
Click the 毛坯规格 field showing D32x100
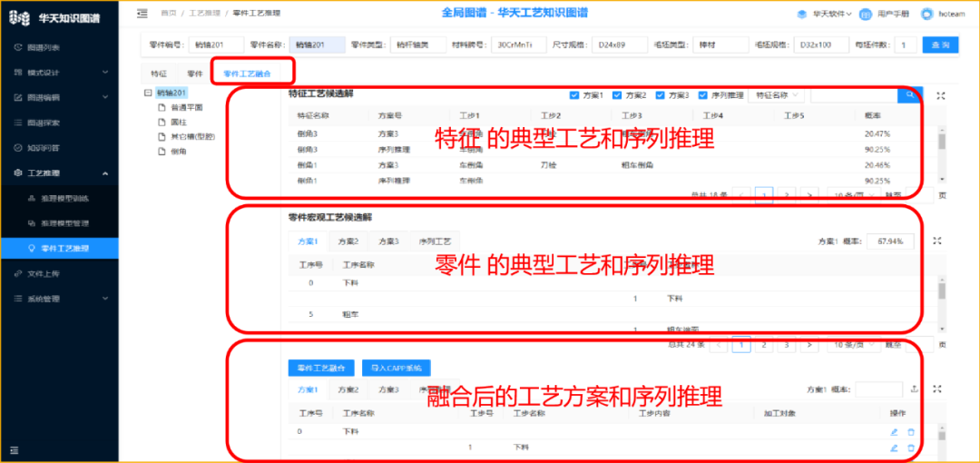tap(821, 44)
